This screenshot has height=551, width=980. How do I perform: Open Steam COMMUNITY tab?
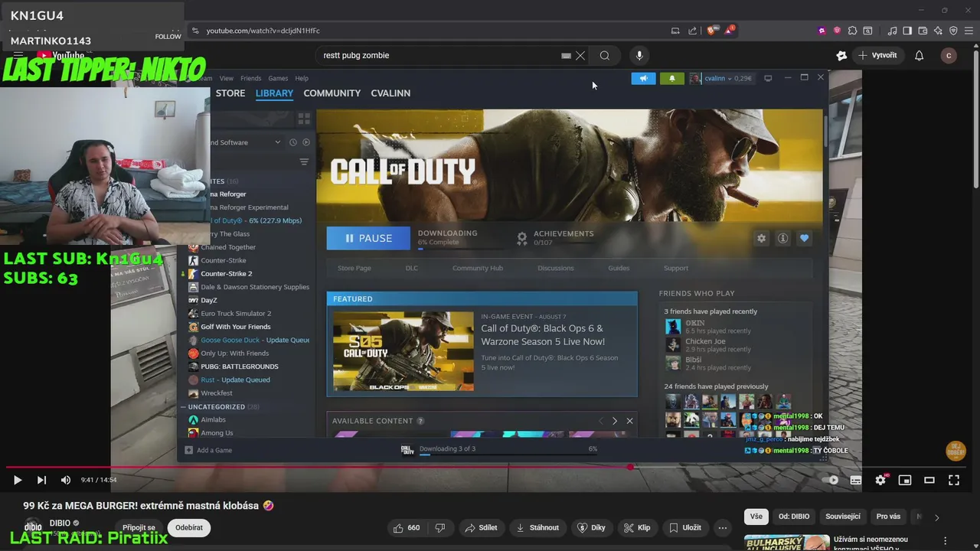coord(332,93)
